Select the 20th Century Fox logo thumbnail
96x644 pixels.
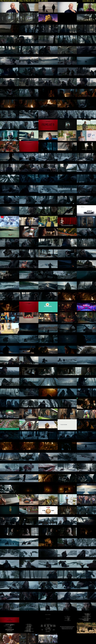click(48, 18)
